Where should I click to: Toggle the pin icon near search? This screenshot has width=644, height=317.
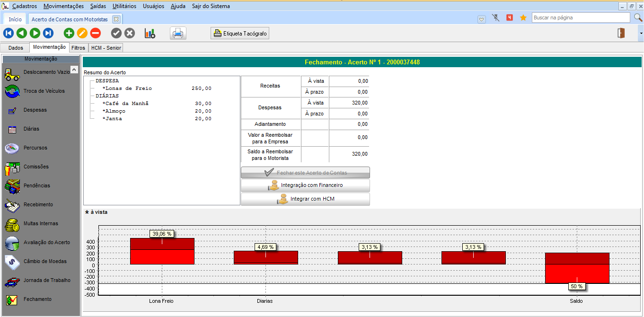coord(496,18)
